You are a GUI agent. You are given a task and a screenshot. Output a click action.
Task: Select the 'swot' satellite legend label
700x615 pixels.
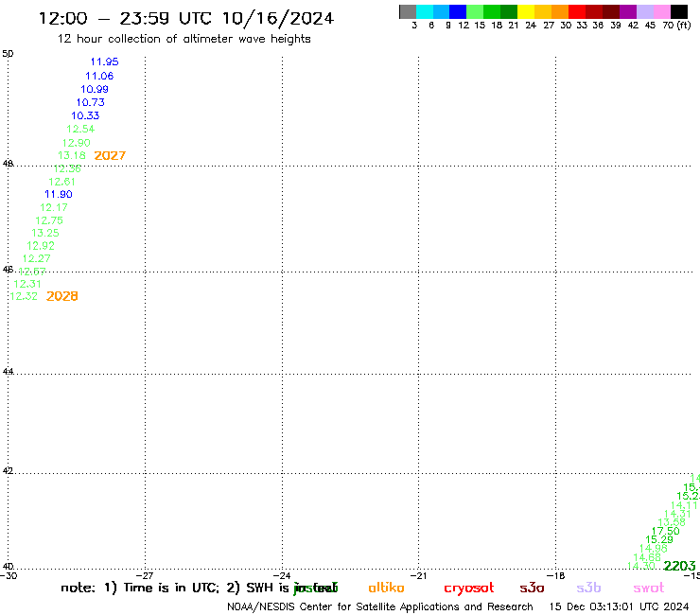pyautogui.click(x=649, y=588)
